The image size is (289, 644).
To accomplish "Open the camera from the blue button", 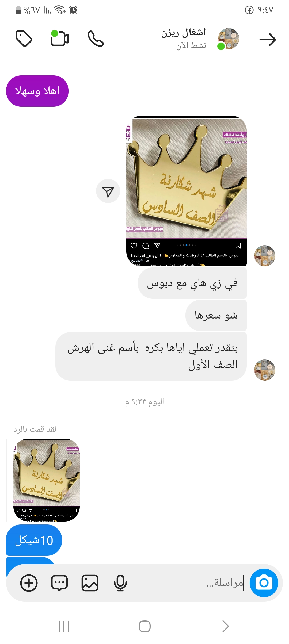I will tap(264, 583).
